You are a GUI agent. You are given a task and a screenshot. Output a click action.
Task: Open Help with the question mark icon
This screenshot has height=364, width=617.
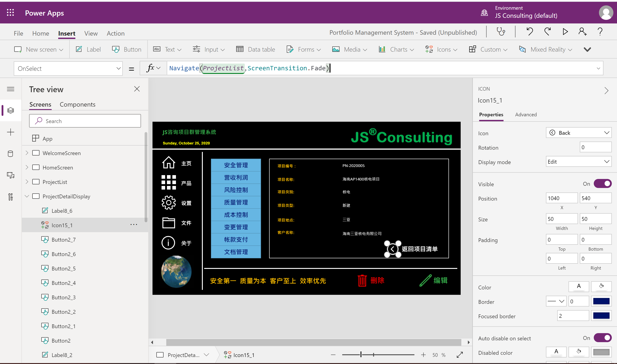tap(600, 32)
